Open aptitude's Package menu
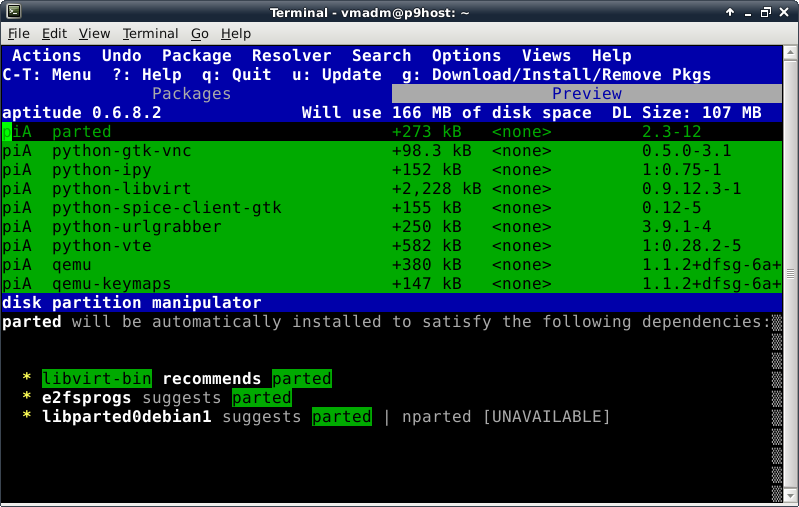Image resolution: width=799 pixels, height=507 pixels. (196, 56)
